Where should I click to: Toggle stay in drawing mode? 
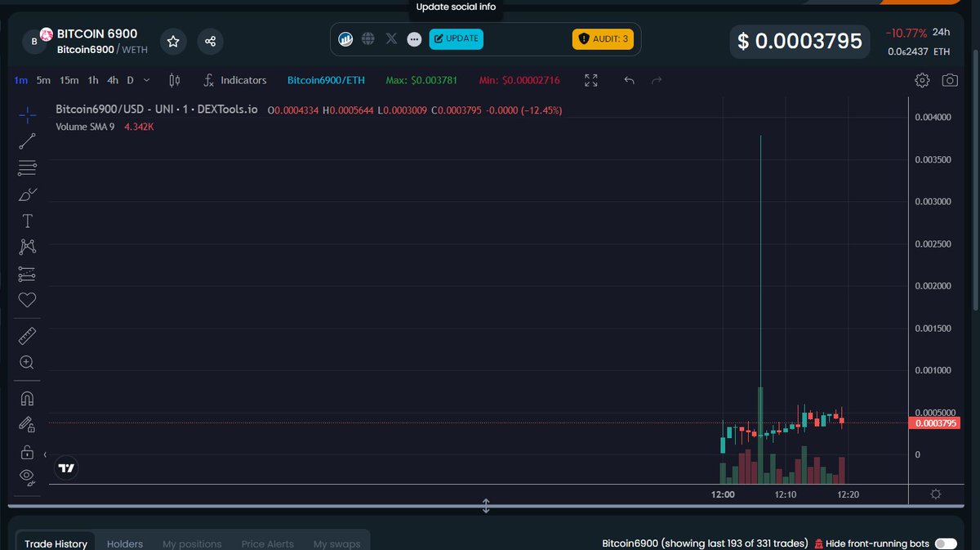[x=27, y=425]
